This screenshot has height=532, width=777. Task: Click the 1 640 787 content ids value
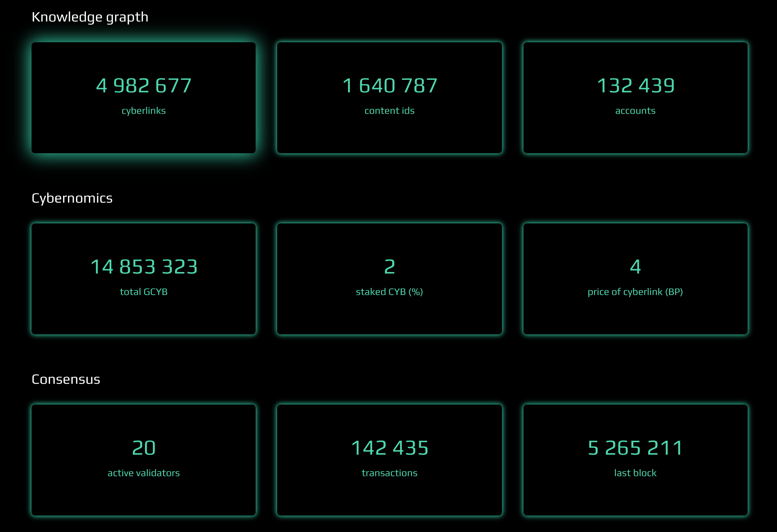389,86
